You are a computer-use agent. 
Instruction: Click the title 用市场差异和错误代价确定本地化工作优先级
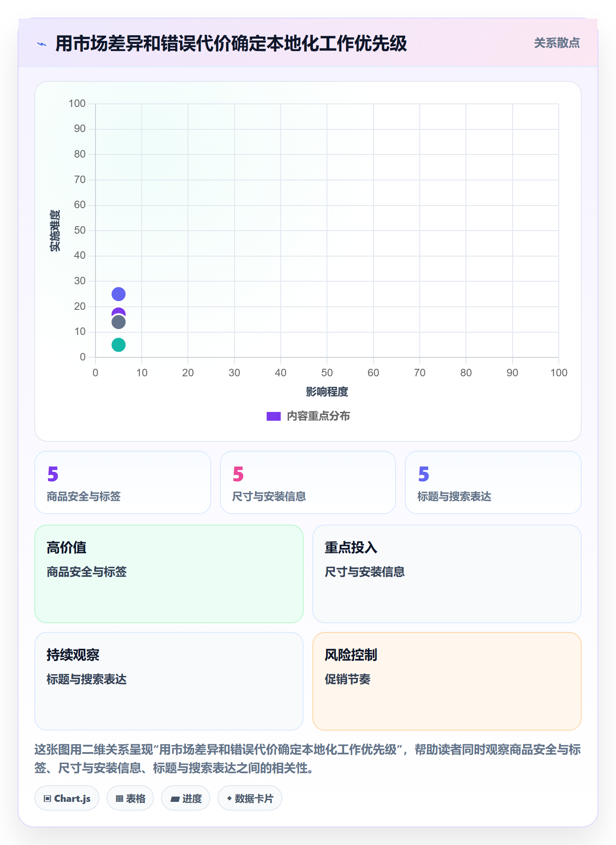coord(231,44)
